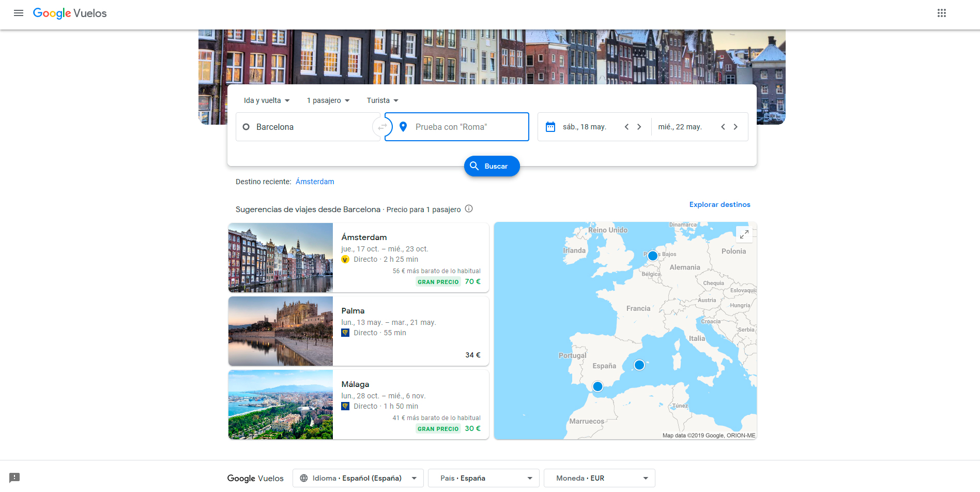The image size is (980, 492).
Task: Go to previous departure date
Action: (626, 127)
